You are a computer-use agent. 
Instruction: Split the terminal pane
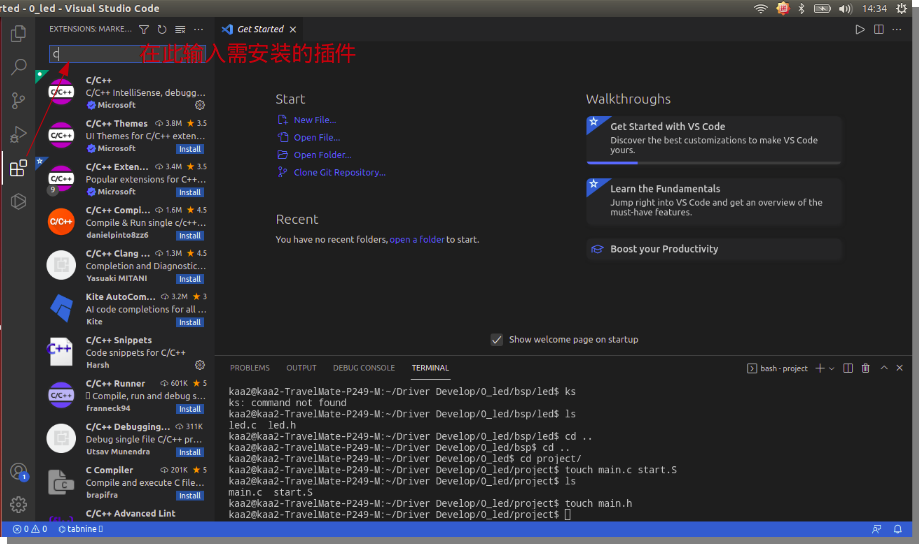pos(847,368)
